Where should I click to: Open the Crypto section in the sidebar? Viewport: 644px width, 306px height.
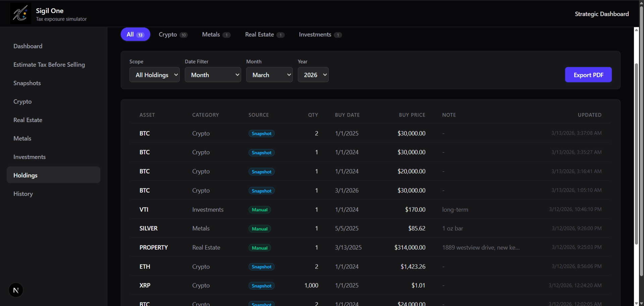click(22, 101)
